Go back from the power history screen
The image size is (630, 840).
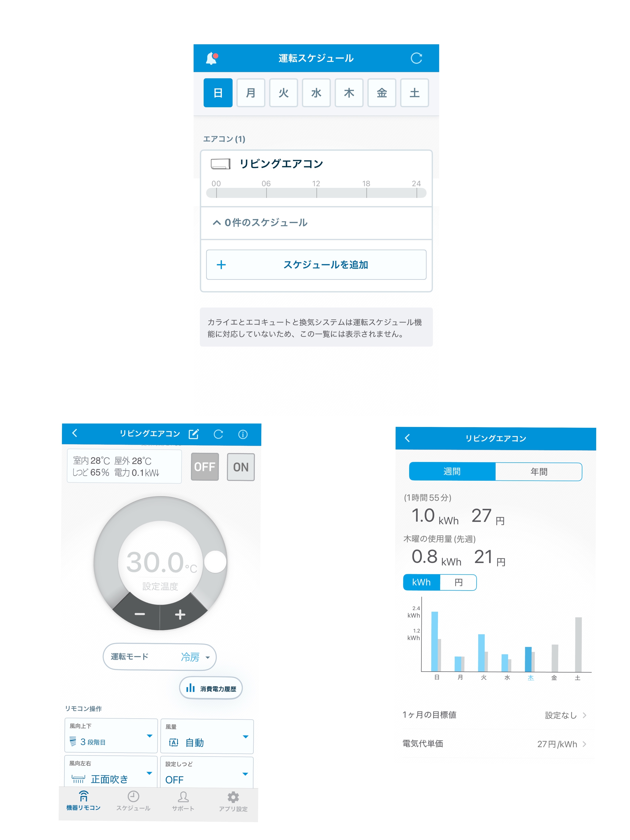pos(407,438)
